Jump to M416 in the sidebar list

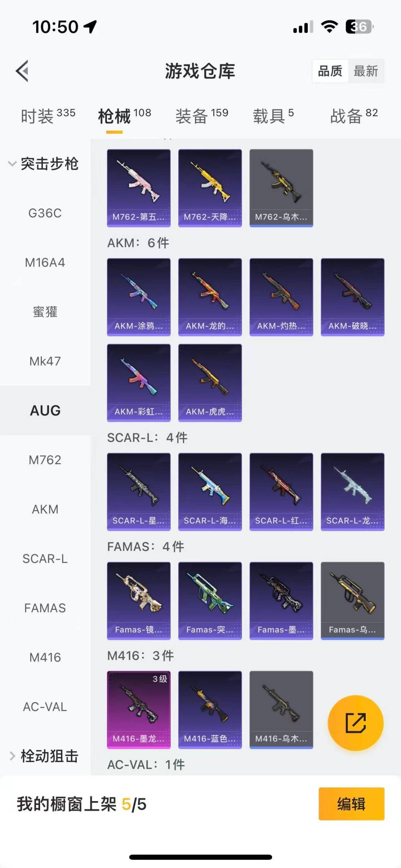45,657
